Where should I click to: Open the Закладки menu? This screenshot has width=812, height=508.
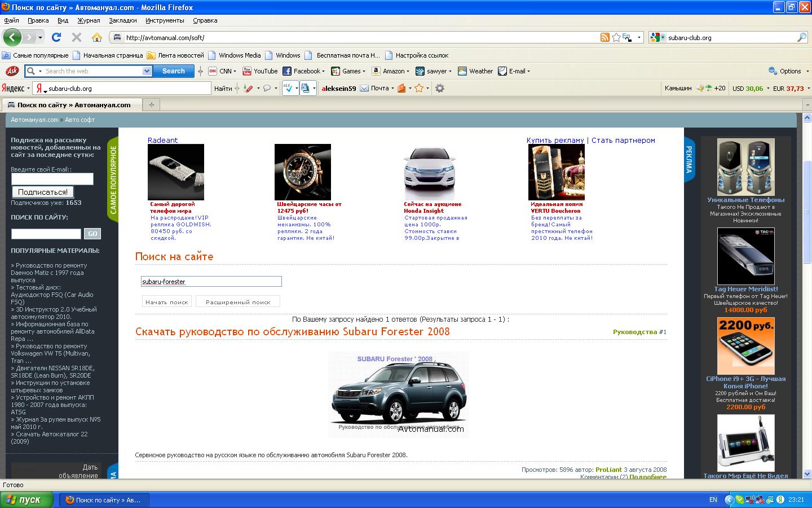(123, 20)
